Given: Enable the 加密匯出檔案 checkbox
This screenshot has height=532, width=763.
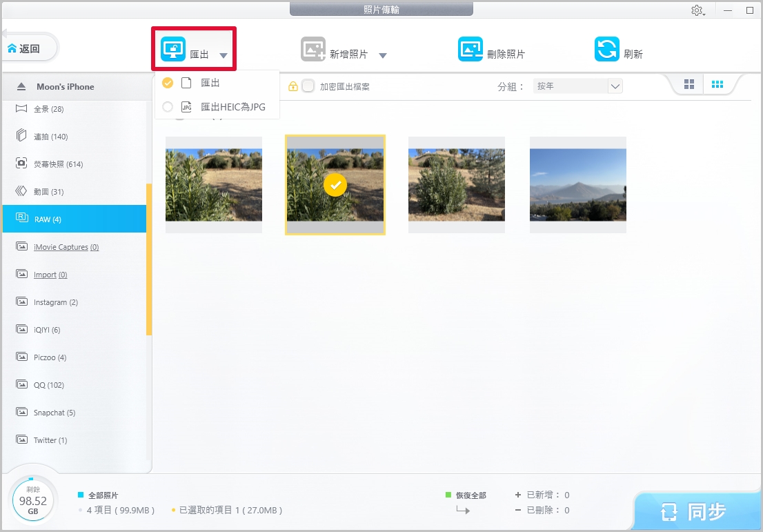Looking at the screenshot, I should [x=308, y=86].
